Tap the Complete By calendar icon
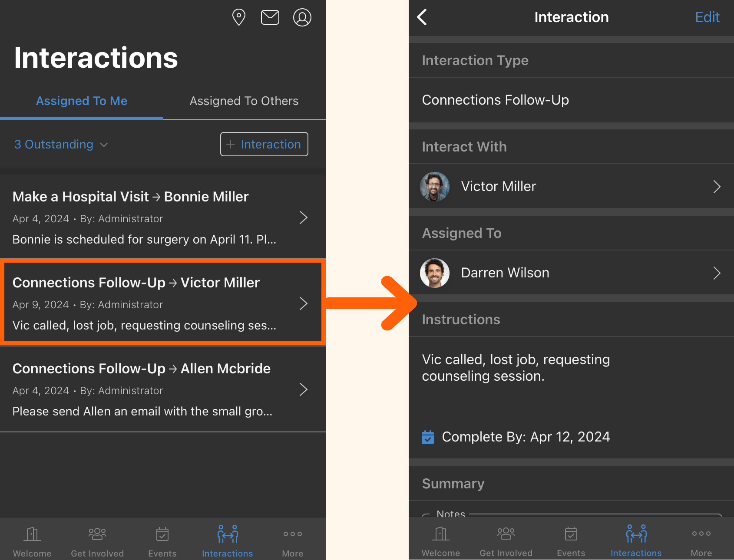 pyautogui.click(x=428, y=437)
